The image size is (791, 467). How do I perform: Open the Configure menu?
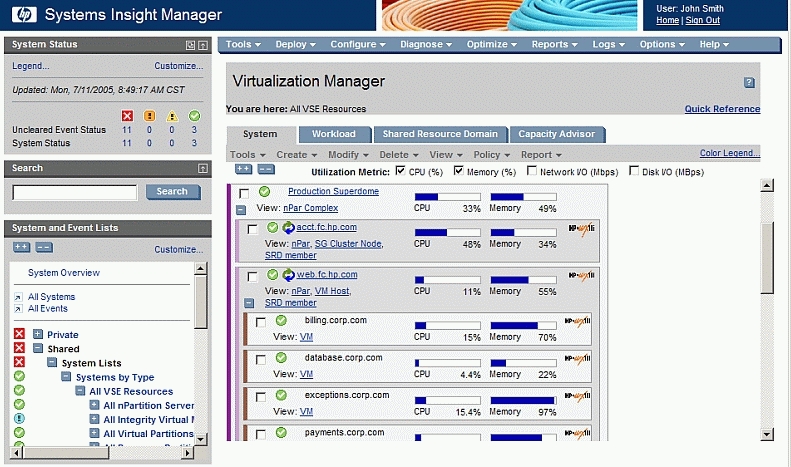tap(358, 44)
